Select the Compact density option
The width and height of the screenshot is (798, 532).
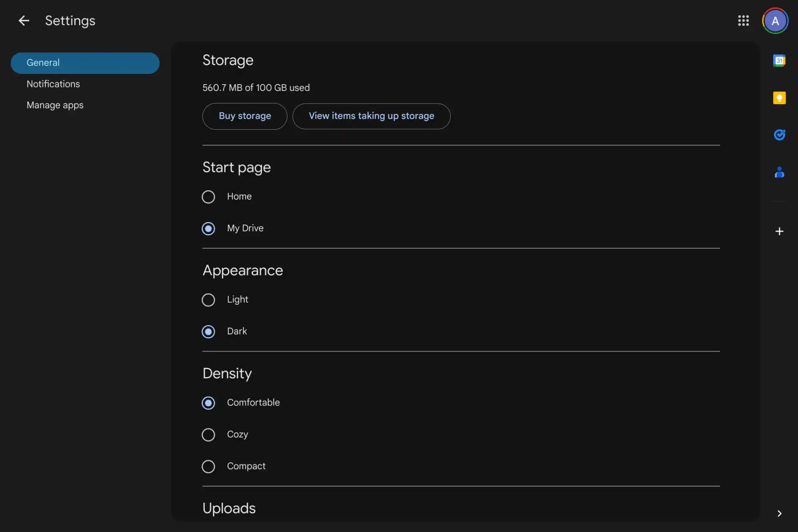pos(208,466)
